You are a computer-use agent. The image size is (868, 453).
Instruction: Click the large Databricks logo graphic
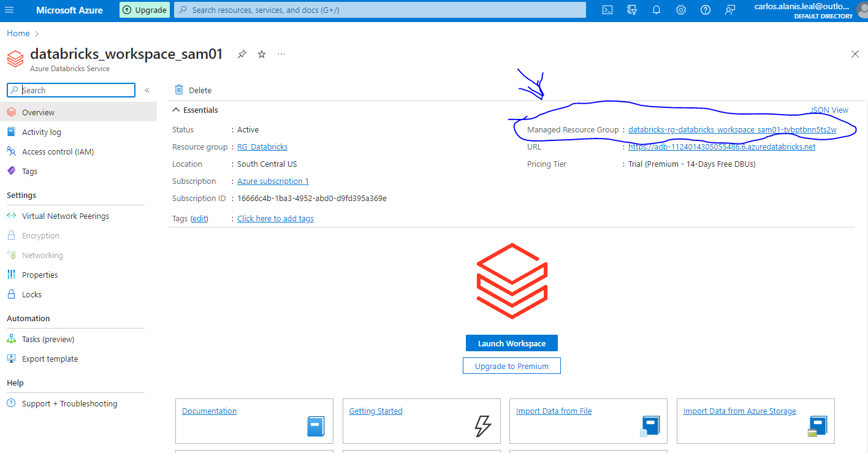tap(512, 281)
